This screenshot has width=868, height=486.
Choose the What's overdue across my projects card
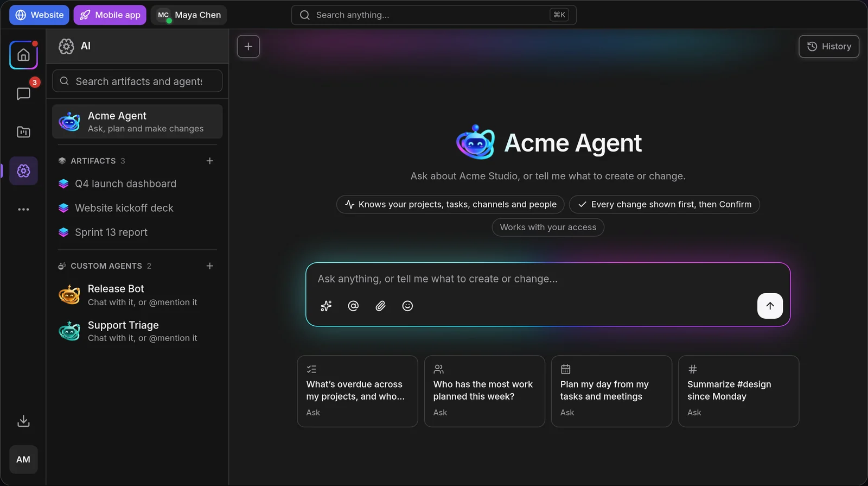point(358,391)
